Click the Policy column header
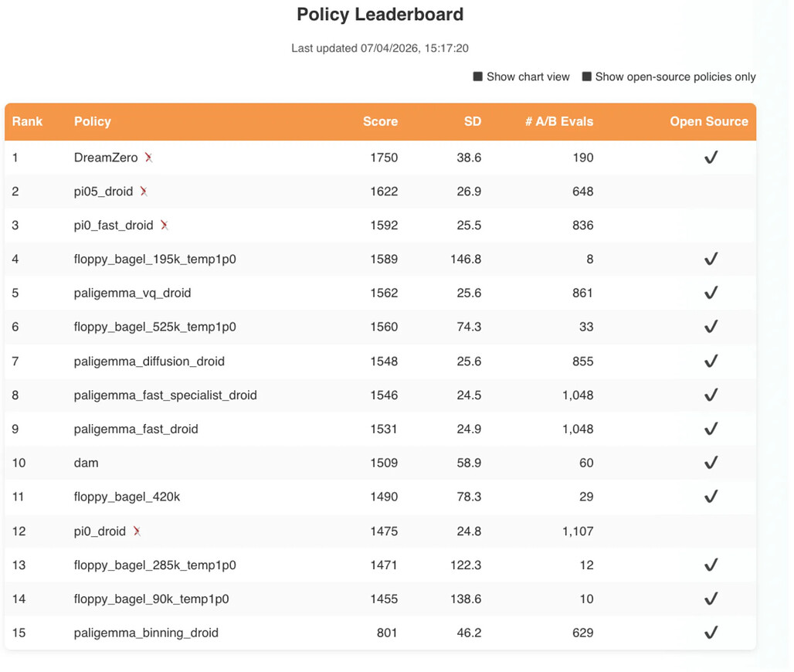The height and width of the screenshot is (672, 794). coord(92,121)
